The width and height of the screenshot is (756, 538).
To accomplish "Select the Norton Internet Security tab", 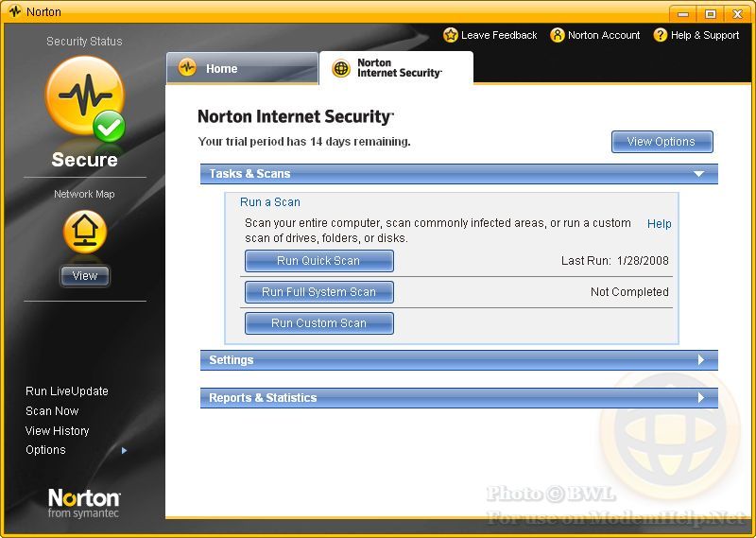I will [x=396, y=68].
